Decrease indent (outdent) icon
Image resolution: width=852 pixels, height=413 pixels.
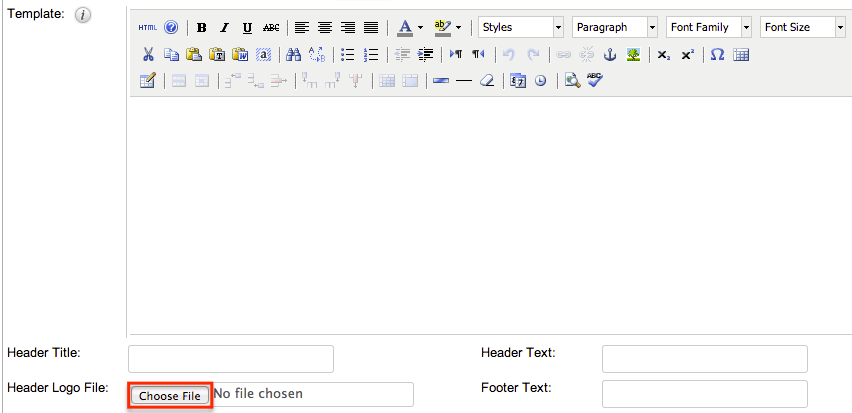(402, 54)
